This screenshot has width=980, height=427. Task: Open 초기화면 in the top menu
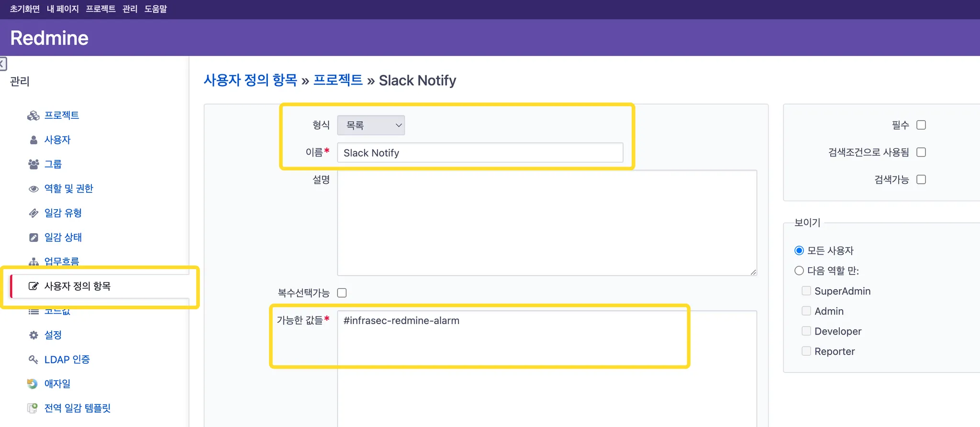tap(25, 9)
